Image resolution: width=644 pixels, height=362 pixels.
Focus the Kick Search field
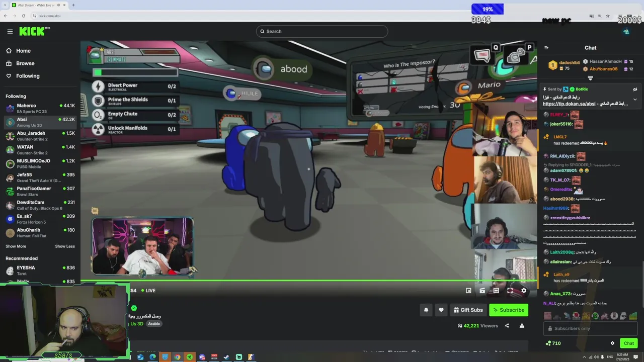click(322, 31)
